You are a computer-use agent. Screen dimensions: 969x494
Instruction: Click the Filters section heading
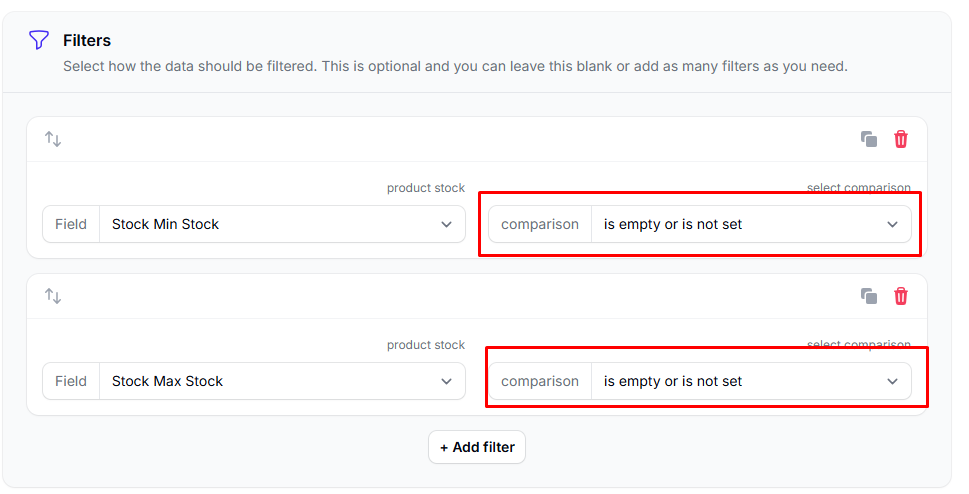click(87, 40)
